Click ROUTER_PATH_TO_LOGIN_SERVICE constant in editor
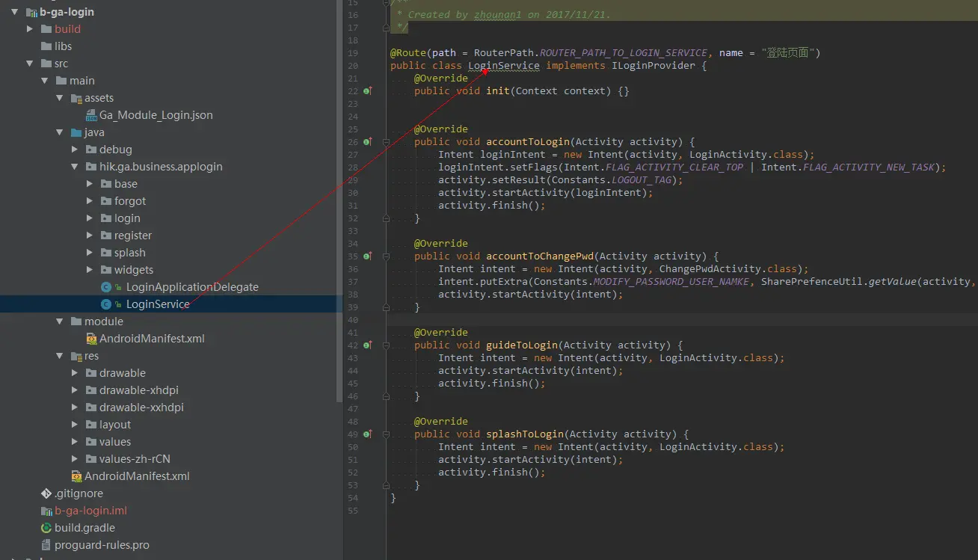The height and width of the screenshot is (560, 978). click(x=624, y=53)
